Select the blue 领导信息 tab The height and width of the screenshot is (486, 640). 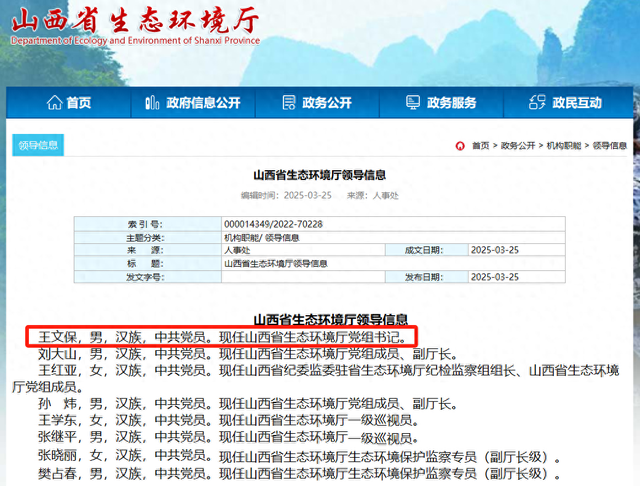click(x=38, y=146)
